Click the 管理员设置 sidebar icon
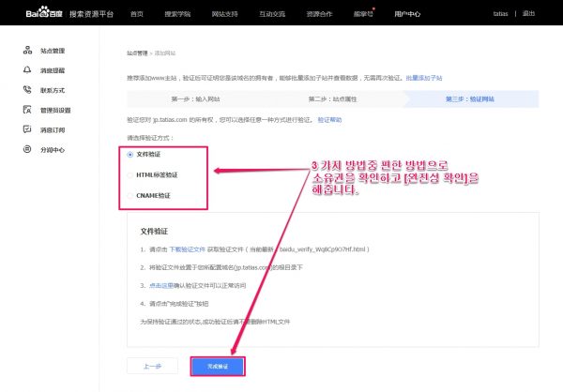Image resolution: width=563 pixels, height=392 pixels. pyautogui.click(x=27, y=110)
